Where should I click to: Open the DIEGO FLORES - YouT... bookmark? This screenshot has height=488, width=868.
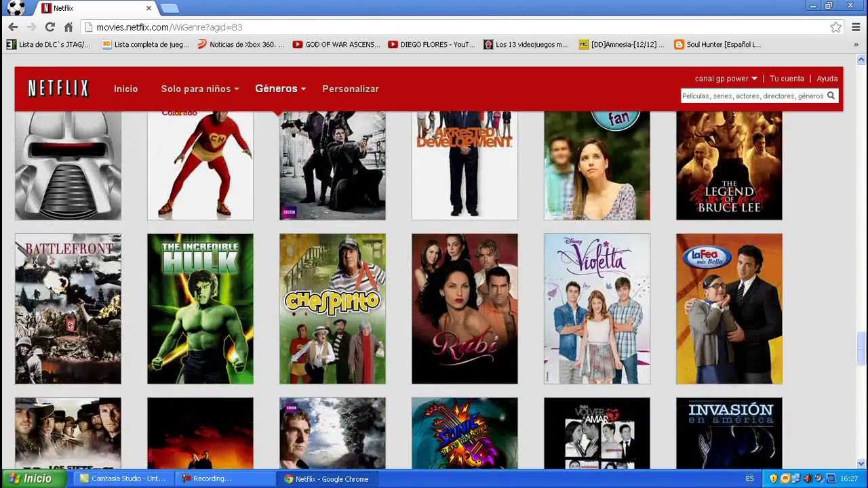click(431, 45)
